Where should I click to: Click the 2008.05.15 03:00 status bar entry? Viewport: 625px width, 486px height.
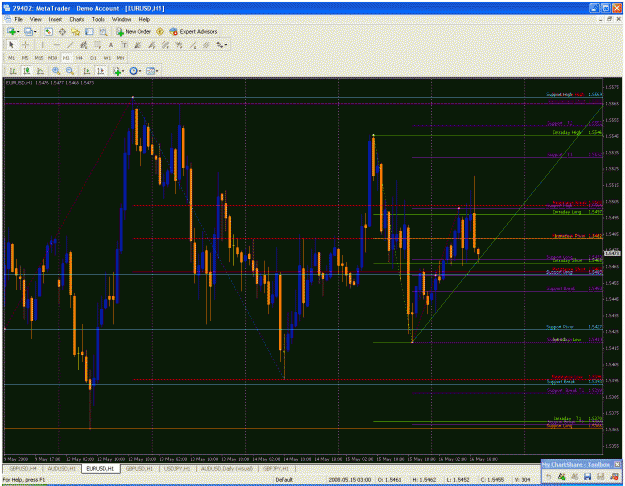pyautogui.click(x=350, y=480)
